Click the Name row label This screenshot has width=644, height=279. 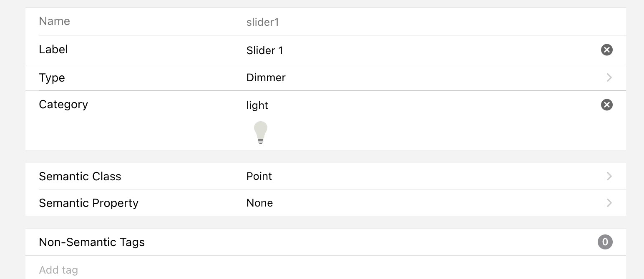pos(54,21)
